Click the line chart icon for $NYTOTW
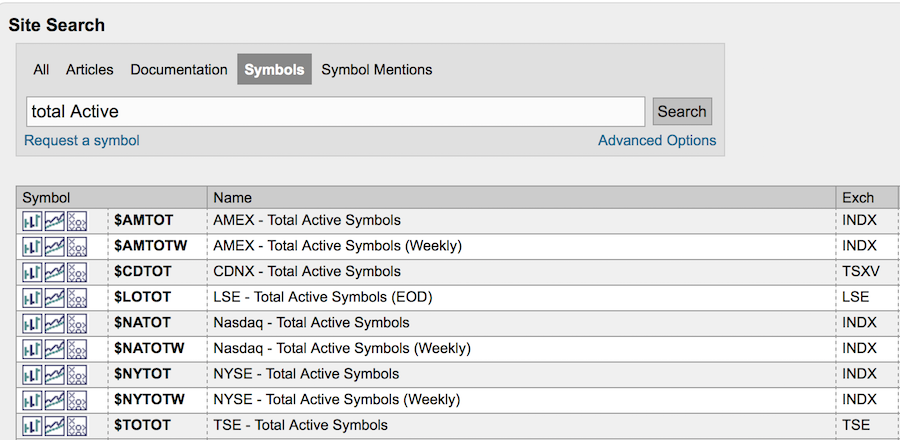Viewport: 900px width, 440px height. pyautogui.click(x=54, y=400)
